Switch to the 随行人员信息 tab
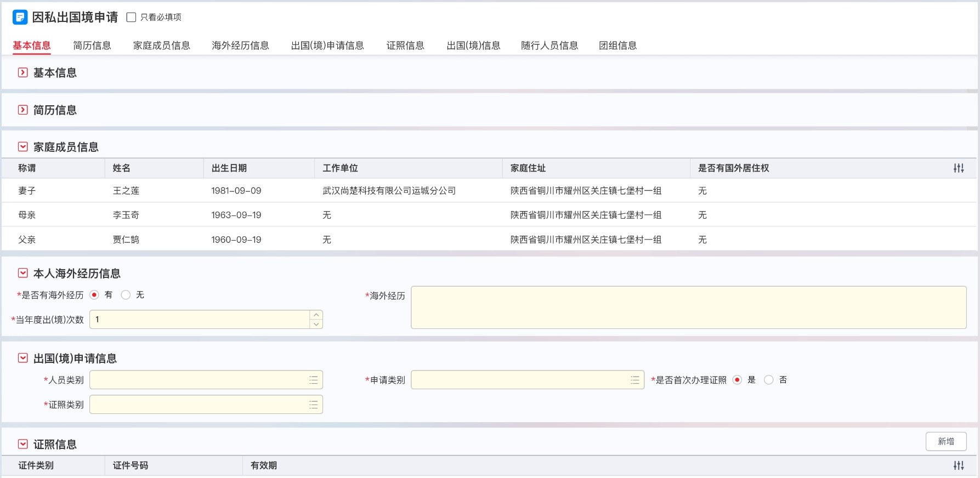980x478 pixels. point(550,45)
